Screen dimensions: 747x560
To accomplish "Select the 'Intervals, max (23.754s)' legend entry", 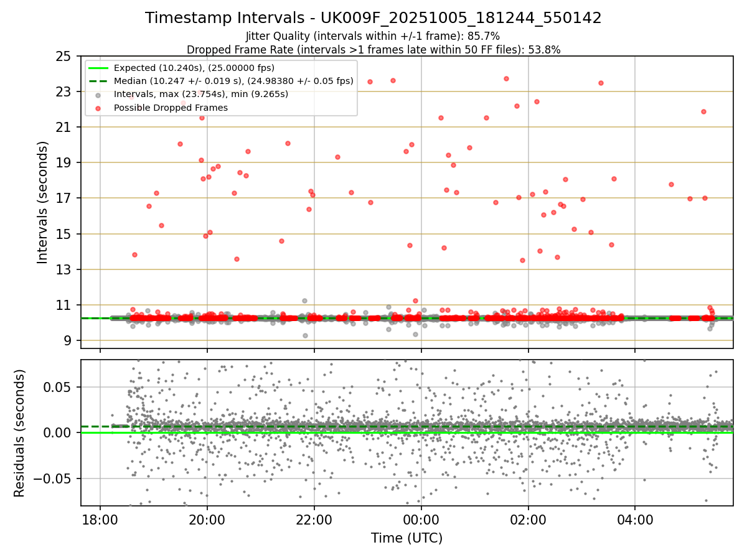I will point(201,95).
